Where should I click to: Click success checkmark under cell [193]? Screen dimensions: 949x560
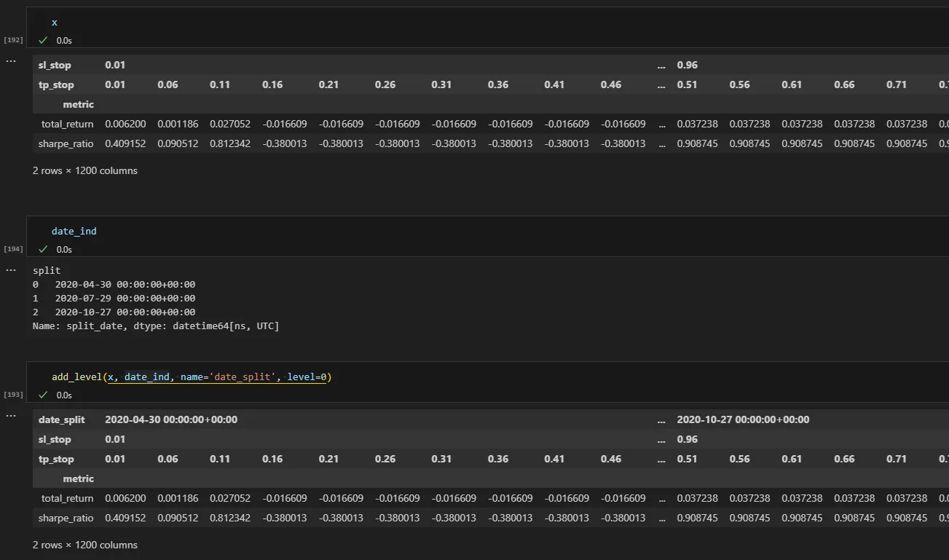tap(43, 395)
